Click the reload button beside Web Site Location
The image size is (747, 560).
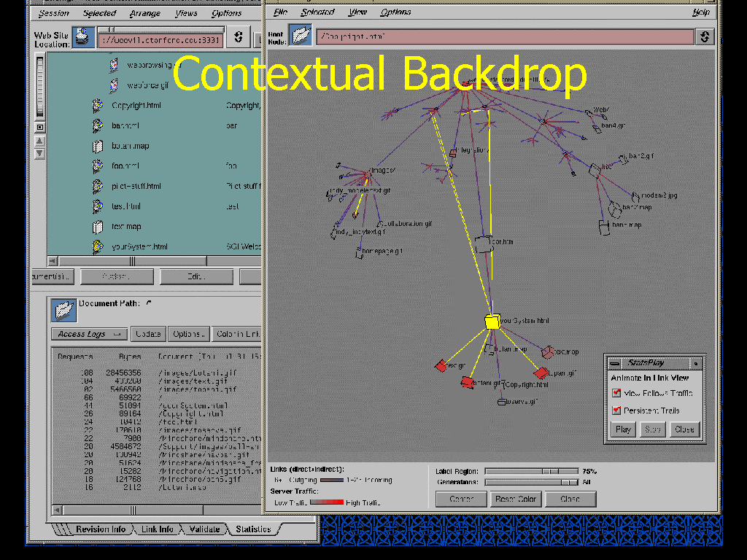239,37
